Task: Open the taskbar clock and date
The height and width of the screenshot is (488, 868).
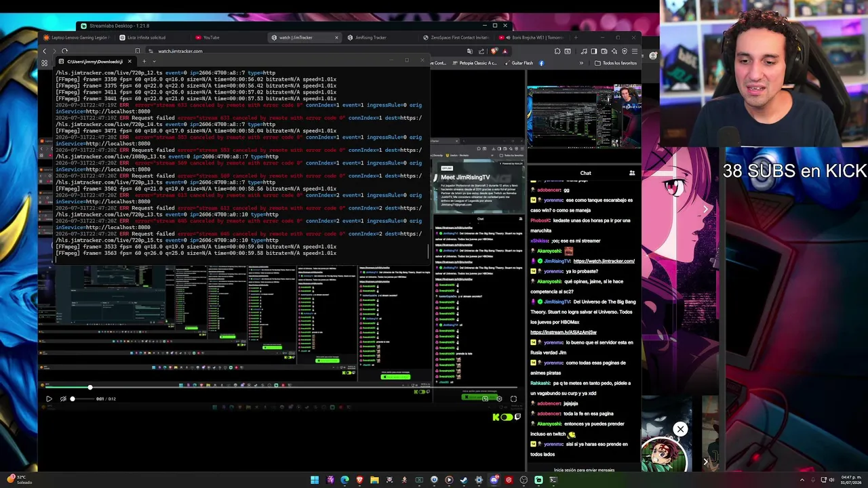Action: point(851,480)
